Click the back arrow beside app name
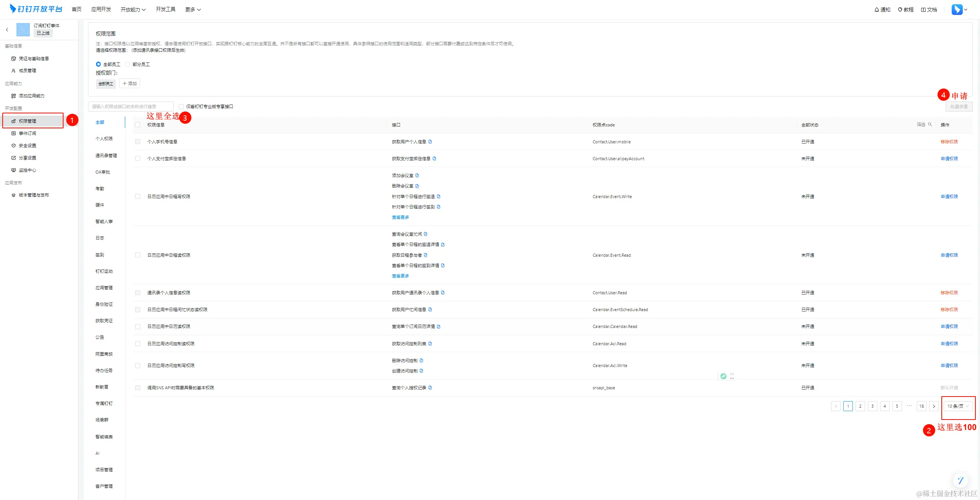The image size is (980, 500). [7, 30]
